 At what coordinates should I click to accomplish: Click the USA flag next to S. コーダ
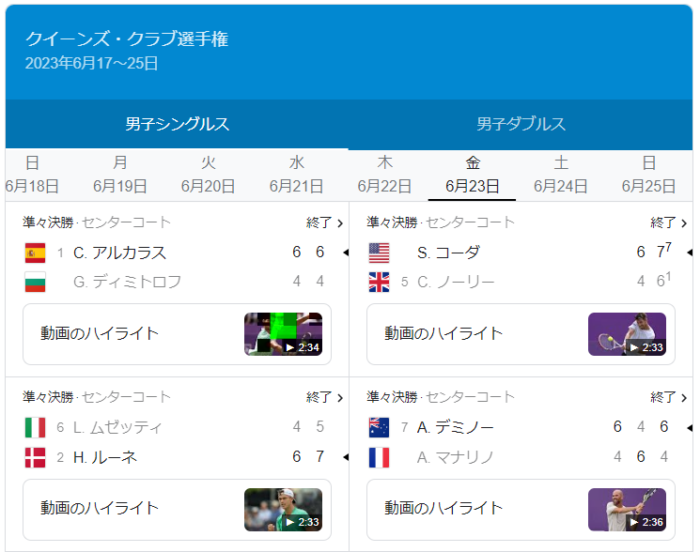pos(379,252)
